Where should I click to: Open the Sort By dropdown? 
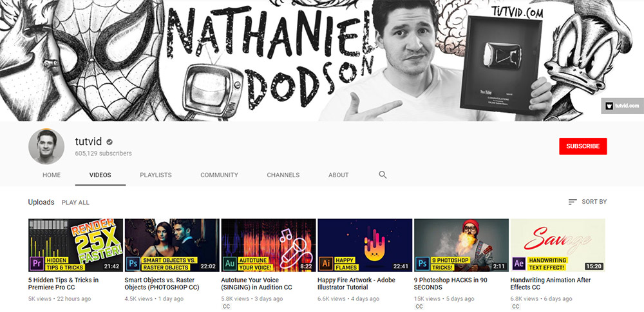tap(587, 202)
